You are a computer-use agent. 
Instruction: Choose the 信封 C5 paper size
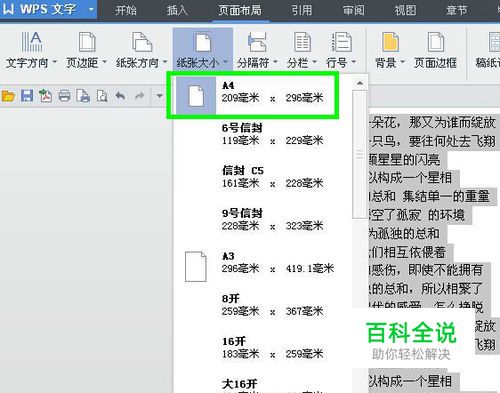tap(263, 177)
